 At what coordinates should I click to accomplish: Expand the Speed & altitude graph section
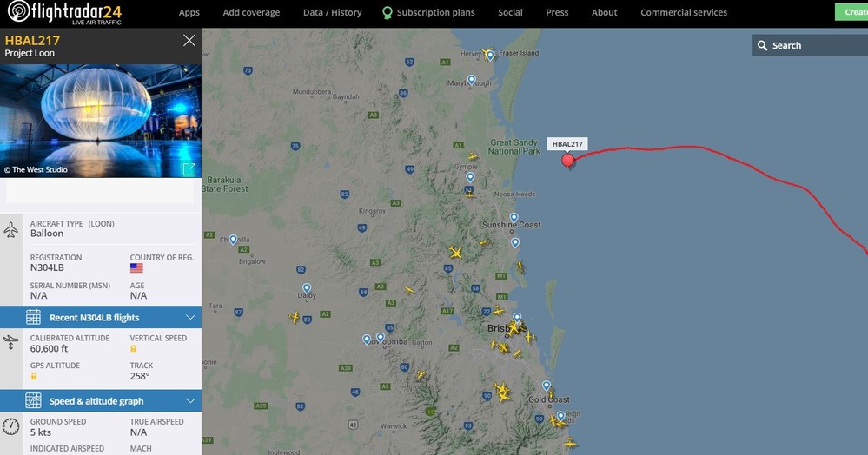click(101, 401)
